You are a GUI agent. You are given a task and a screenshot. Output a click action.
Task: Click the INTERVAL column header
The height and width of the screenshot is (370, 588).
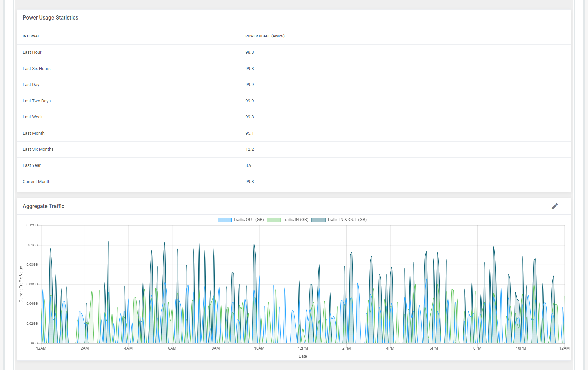[x=31, y=36]
